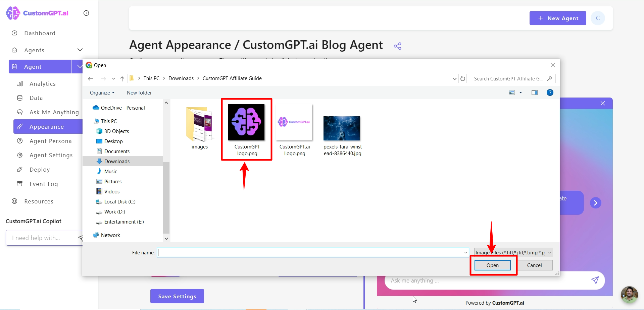Click Save Settings button
This screenshot has width=644, height=310.
177,296
